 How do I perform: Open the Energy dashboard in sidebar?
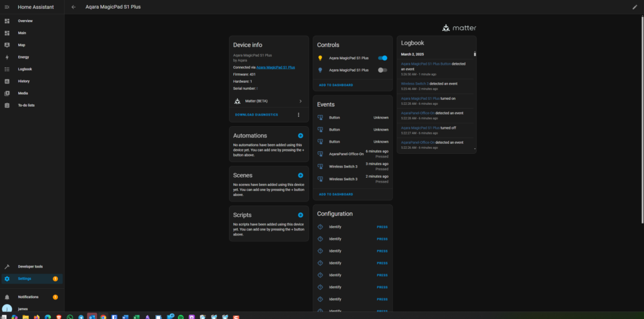[23, 57]
